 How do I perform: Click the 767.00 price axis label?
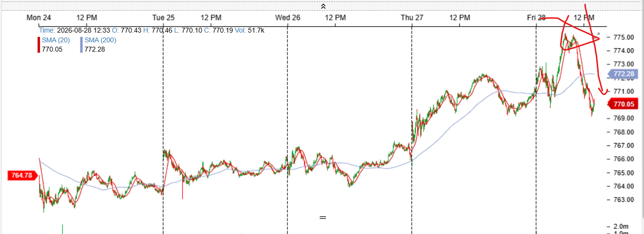coord(624,145)
